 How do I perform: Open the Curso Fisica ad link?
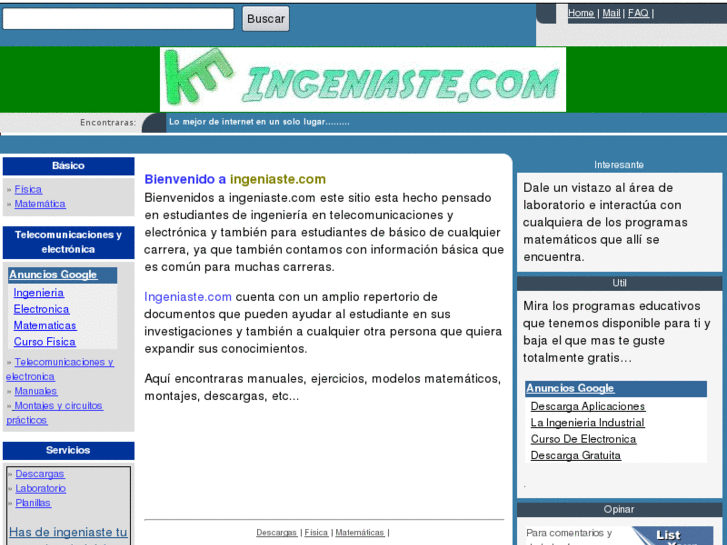click(x=45, y=342)
